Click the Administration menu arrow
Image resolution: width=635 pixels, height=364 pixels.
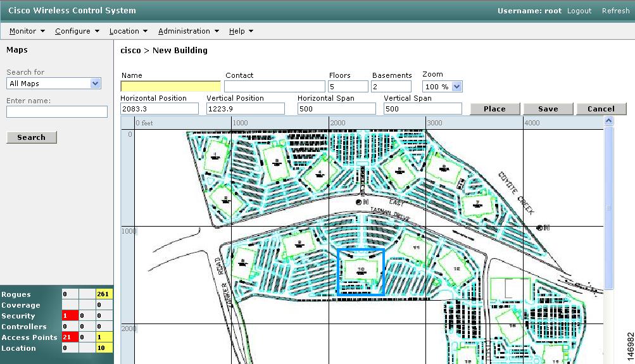click(x=217, y=31)
